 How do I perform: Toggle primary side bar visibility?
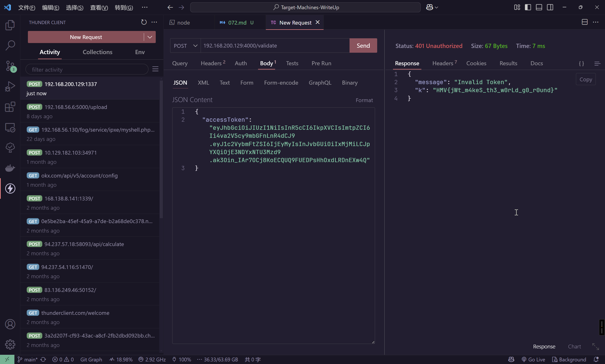(528, 7)
